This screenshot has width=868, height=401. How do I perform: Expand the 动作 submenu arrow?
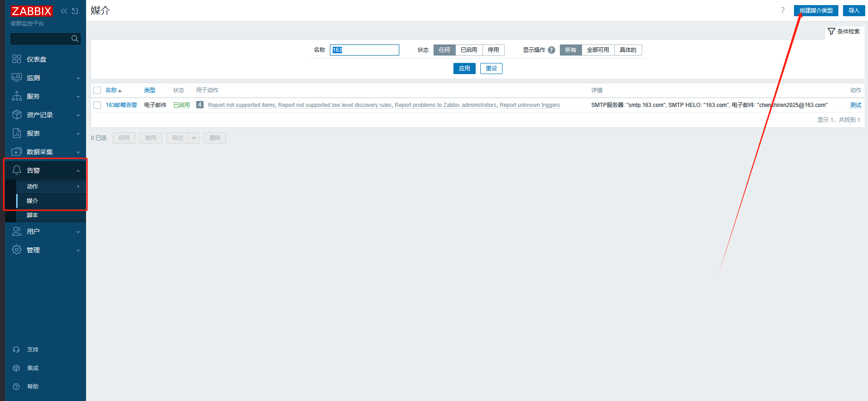point(78,187)
